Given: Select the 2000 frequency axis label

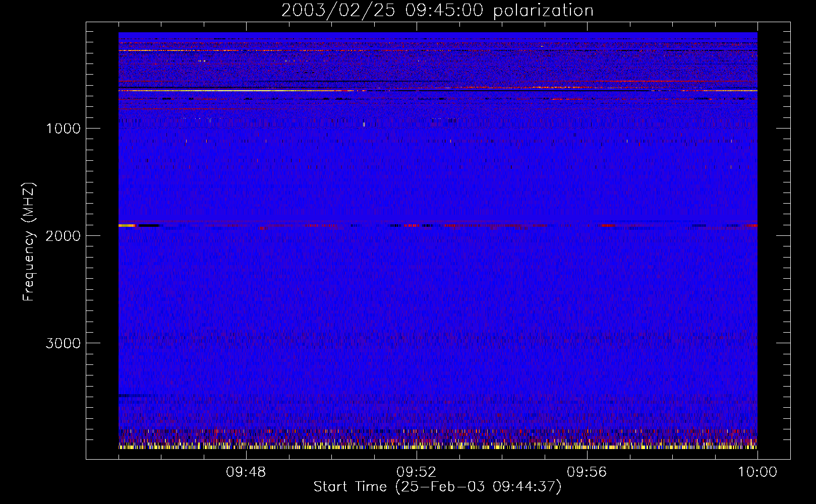Looking at the screenshot, I should pos(63,236).
